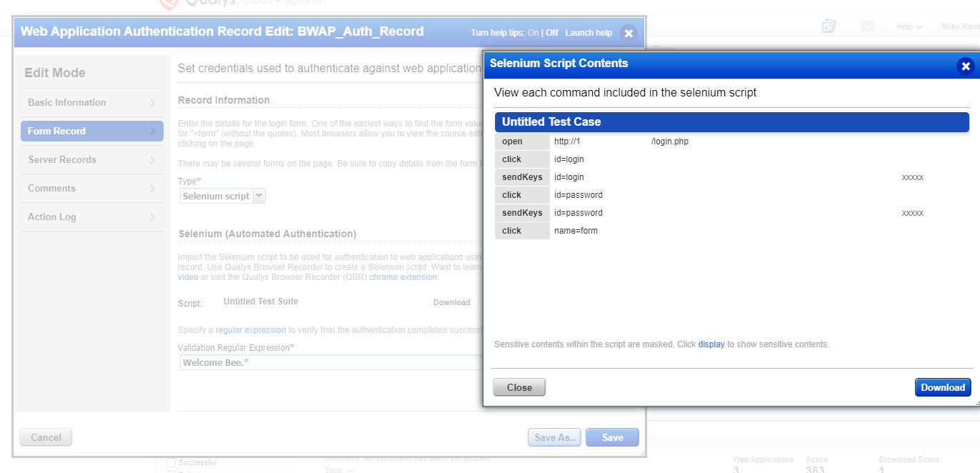
Task: Open the mail envelope icon in the top bar
Action: [868, 26]
